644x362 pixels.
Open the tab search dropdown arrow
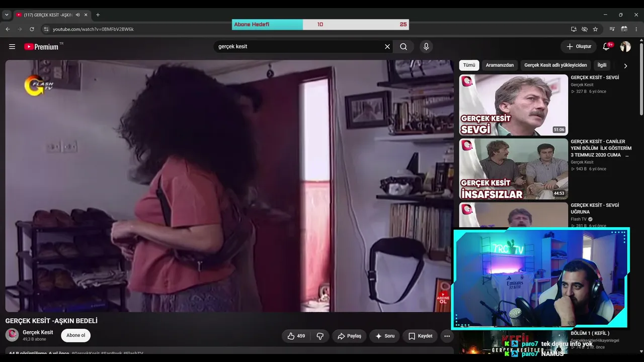coord(7,15)
